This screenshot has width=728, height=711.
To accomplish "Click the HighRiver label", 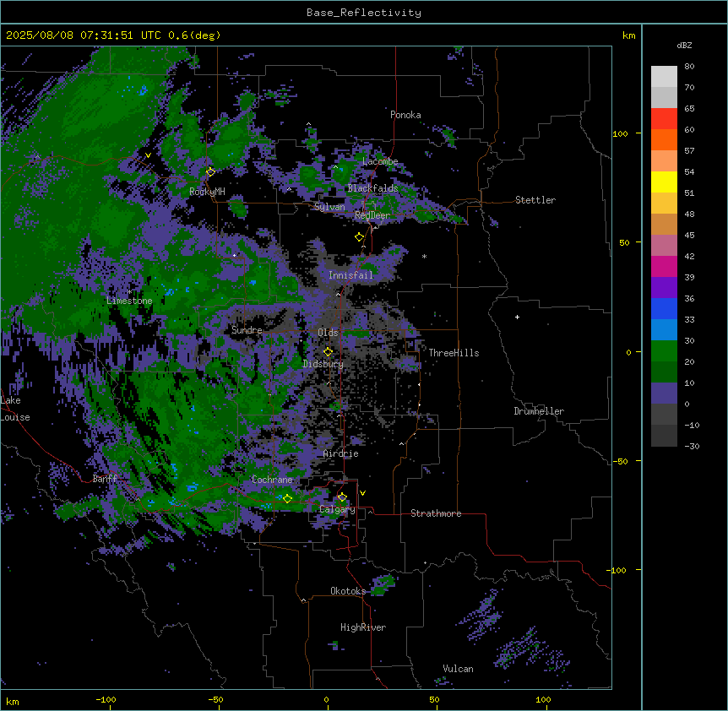I will [x=363, y=627].
